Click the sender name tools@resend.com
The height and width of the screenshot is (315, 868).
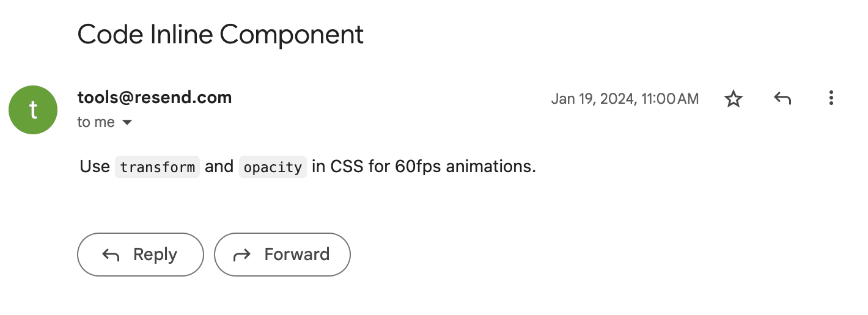pyautogui.click(x=155, y=97)
